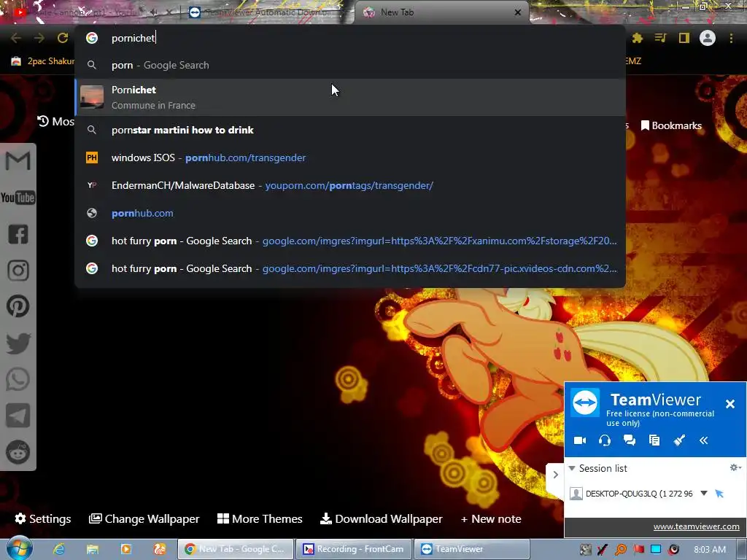This screenshot has width=747, height=560.
Task: Switch to Recording - FrontCam taskbar window
Action: (x=354, y=549)
